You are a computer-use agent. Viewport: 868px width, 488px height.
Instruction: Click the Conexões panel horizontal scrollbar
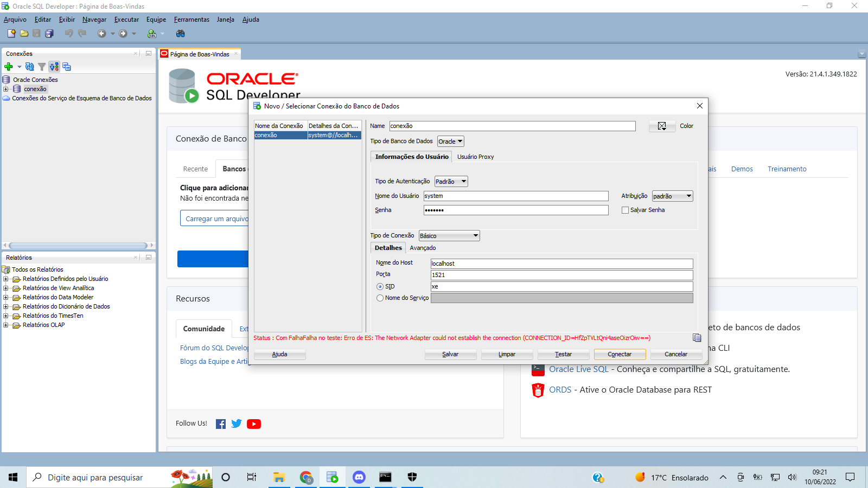78,246
